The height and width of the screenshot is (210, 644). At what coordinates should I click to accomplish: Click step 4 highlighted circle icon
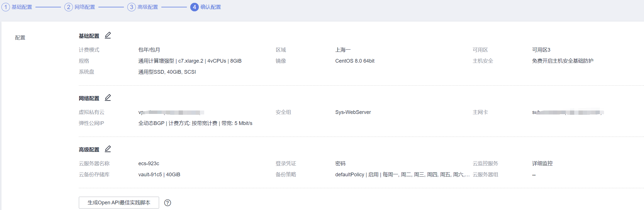click(194, 7)
